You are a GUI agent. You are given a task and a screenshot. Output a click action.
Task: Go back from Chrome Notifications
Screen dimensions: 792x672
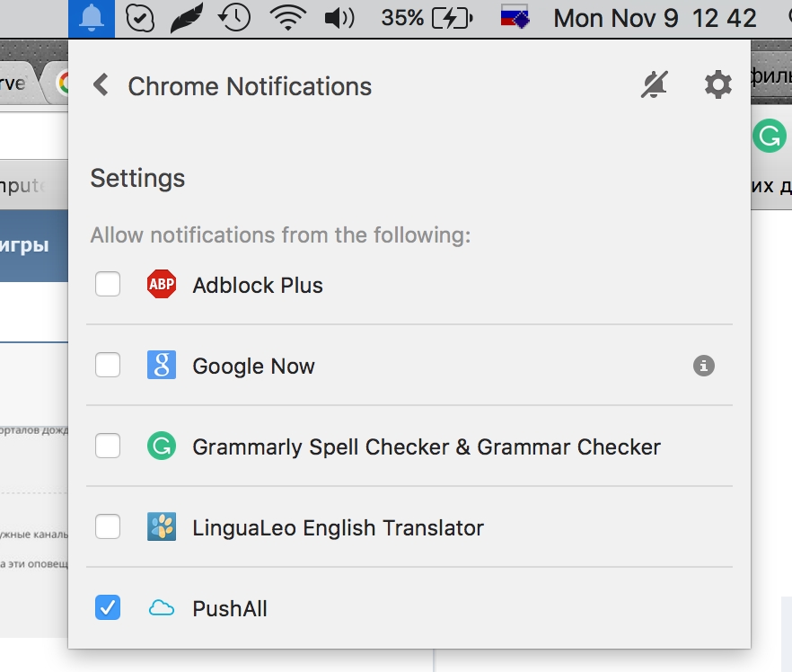pyautogui.click(x=101, y=84)
